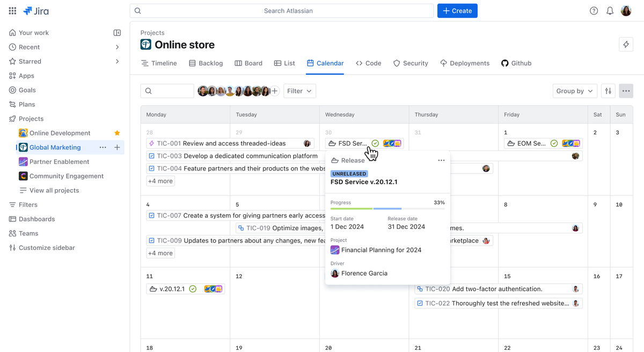Click the Search Atlassian input field
Image resolution: width=644 pixels, height=352 pixels.
coord(282,10)
